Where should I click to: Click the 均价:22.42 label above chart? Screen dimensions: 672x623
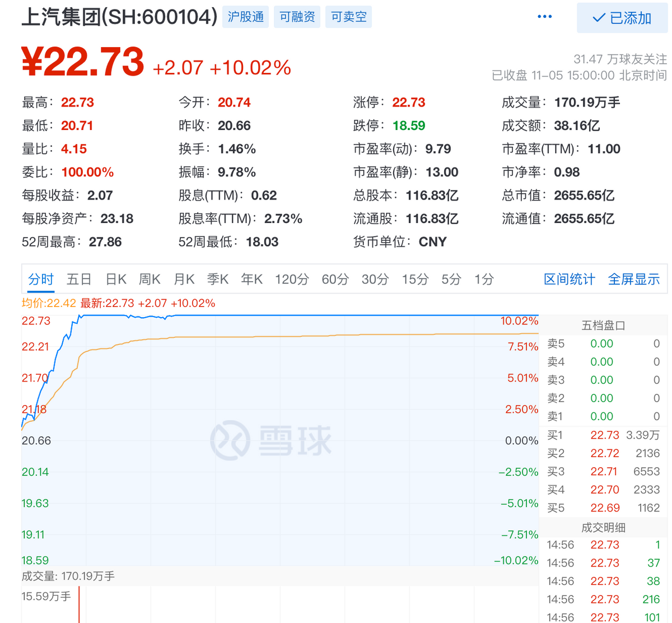point(49,303)
